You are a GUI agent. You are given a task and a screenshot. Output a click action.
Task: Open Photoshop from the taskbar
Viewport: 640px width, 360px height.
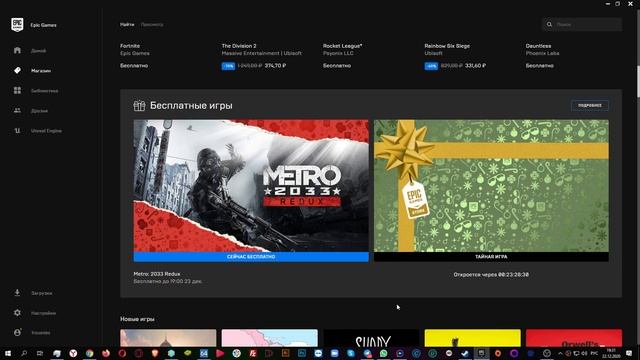(x=302, y=353)
